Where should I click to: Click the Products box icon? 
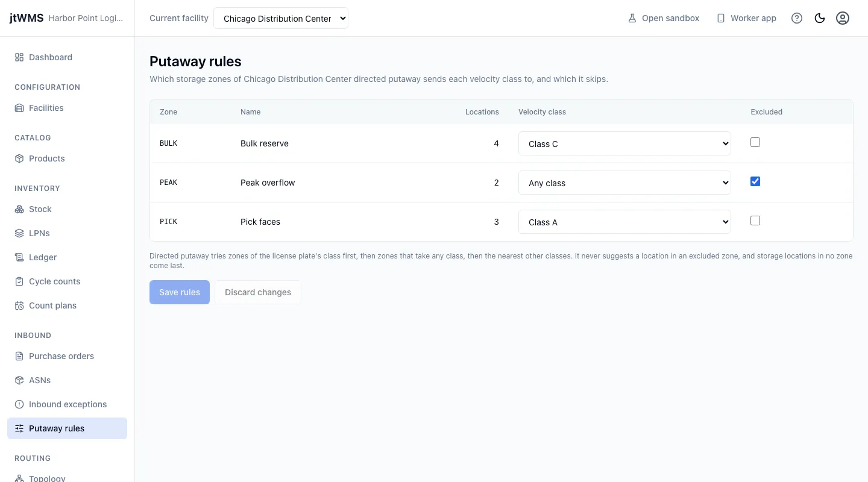(19, 158)
